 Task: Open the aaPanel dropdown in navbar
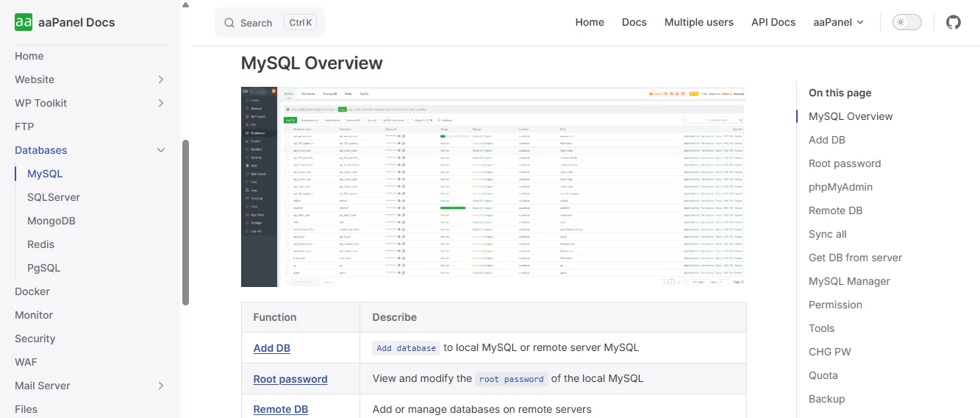[838, 22]
